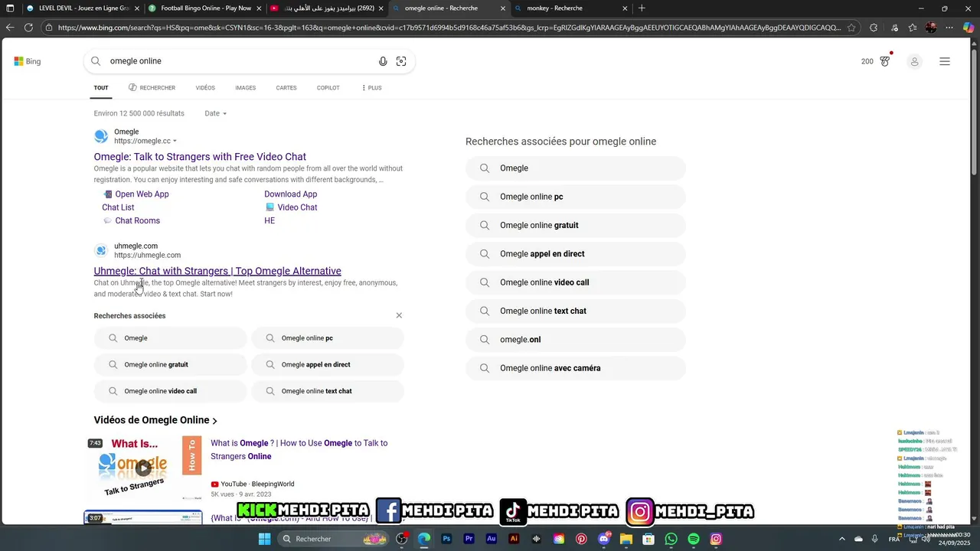Image resolution: width=980 pixels, height=551 pixels.
Task: Dismiss the inline Recherches associées box
Action: point(399,315)
